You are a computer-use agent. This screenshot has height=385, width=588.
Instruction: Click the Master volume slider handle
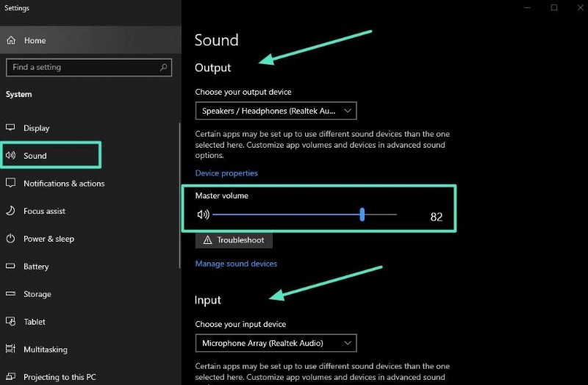(x=362, y=215)
